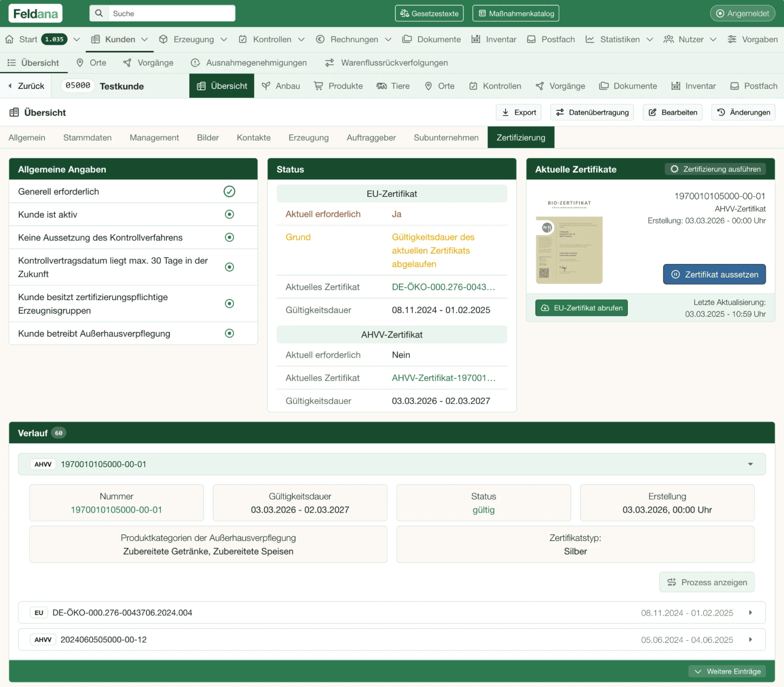Open the AHVV-Zertifikat-197001… link in Status
This screenshot has width=784, height=687.
pos(443,378)
